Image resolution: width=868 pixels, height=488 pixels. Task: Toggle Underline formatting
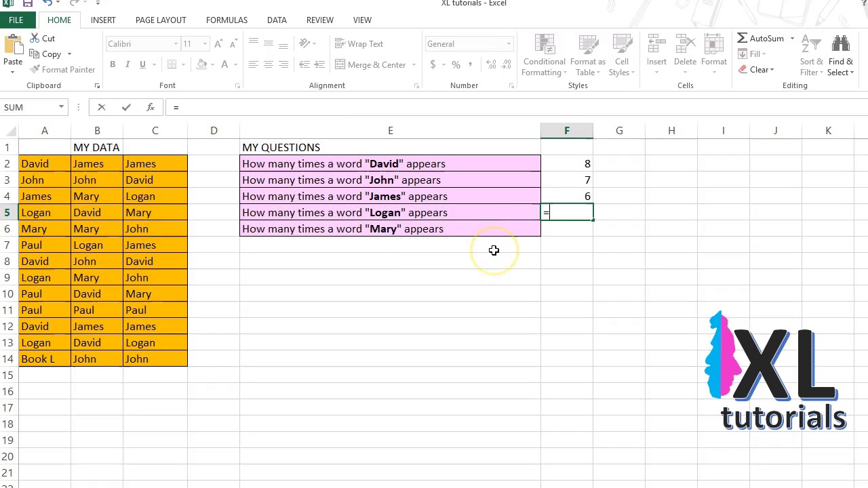coord(142,65)
